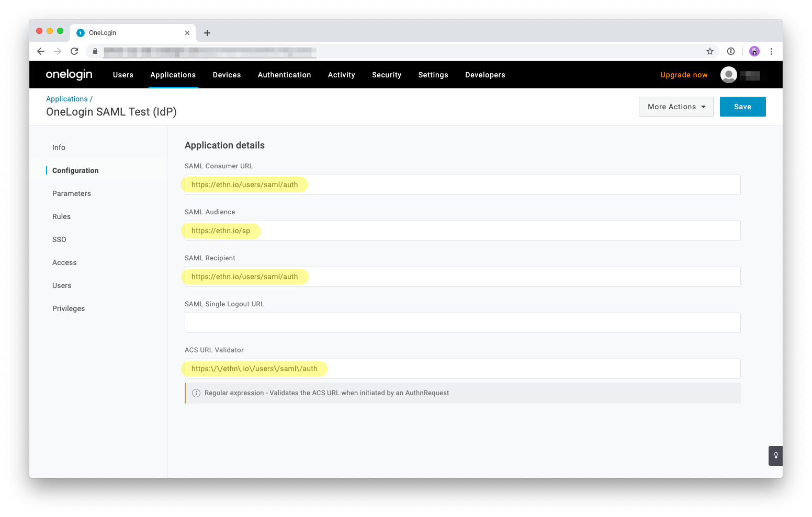Open sidebar Users section

pos(62,285)
